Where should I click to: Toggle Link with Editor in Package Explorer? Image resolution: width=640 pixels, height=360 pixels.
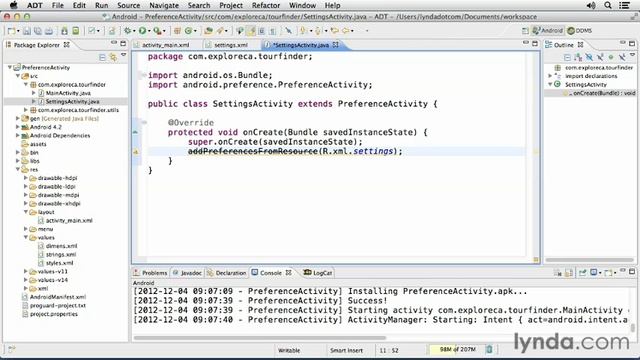[113, 57]
